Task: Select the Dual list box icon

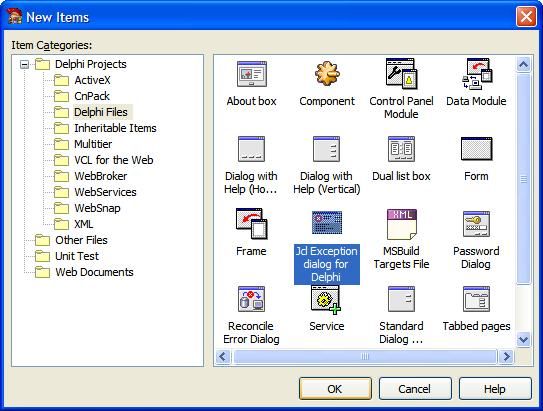Action: pos(401,149)
